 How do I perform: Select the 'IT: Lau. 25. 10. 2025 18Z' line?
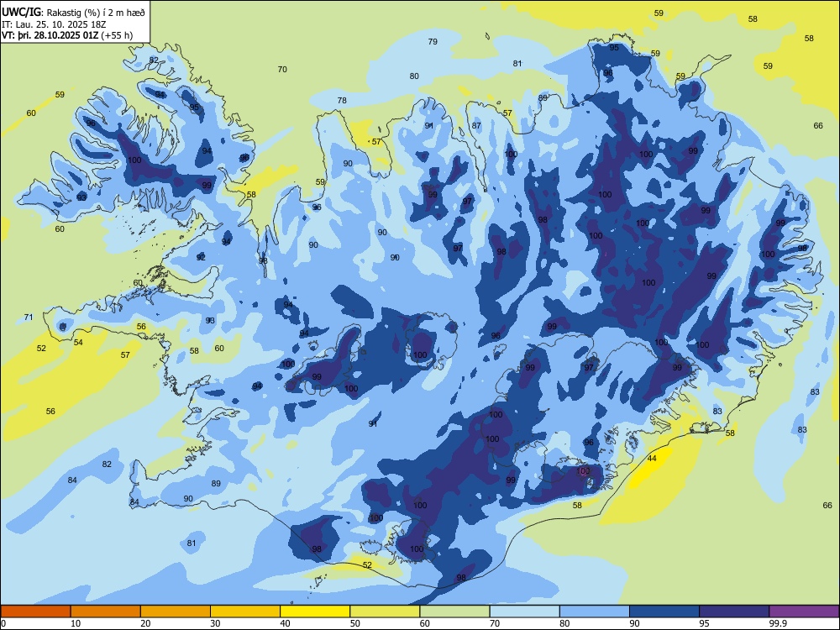[x=52, y=24]
